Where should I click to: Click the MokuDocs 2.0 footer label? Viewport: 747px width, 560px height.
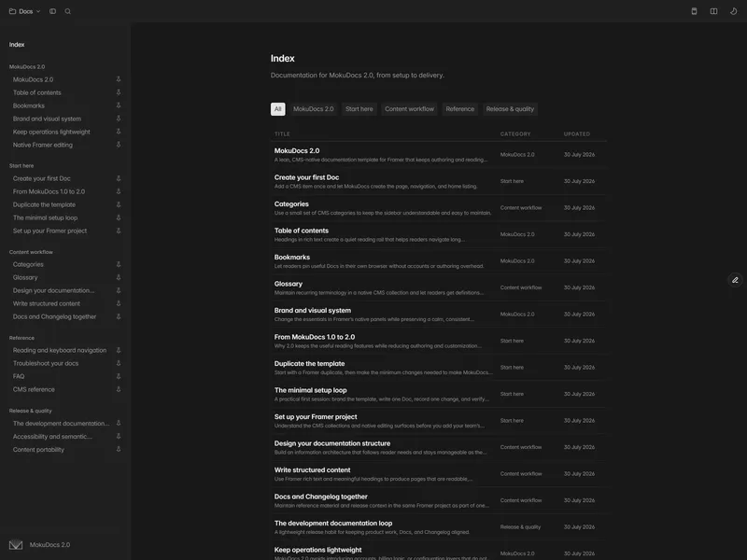[50, 545]
